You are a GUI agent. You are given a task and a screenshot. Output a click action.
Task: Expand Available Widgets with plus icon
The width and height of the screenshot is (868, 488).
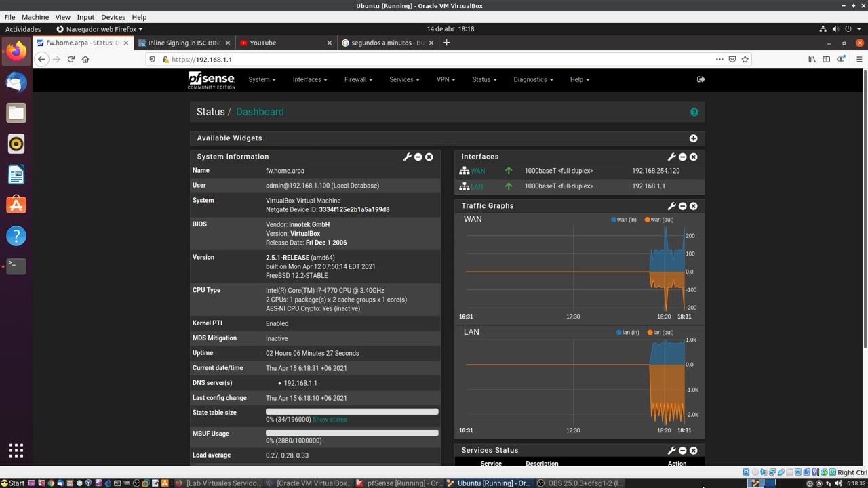click(x=694, y=138)
